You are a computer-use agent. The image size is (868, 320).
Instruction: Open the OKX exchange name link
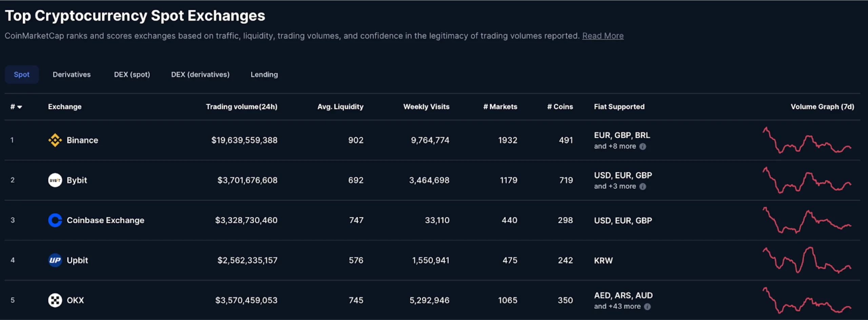75,300
